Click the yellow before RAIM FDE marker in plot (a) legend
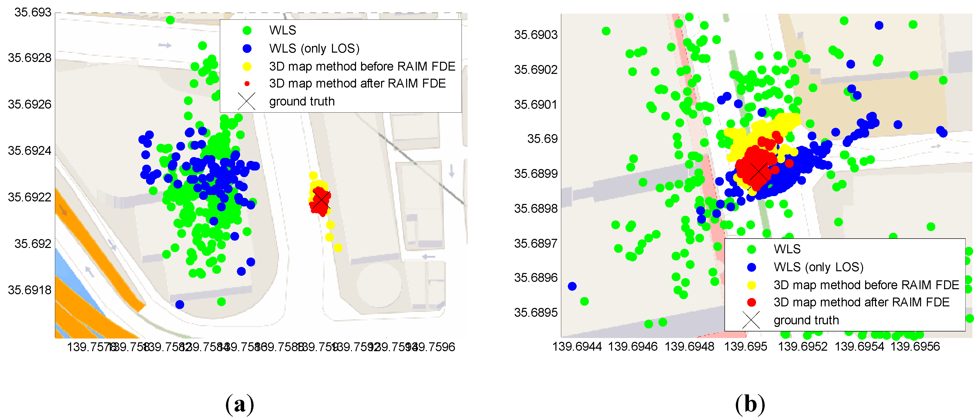980x420 pixels. click(247, 67)
